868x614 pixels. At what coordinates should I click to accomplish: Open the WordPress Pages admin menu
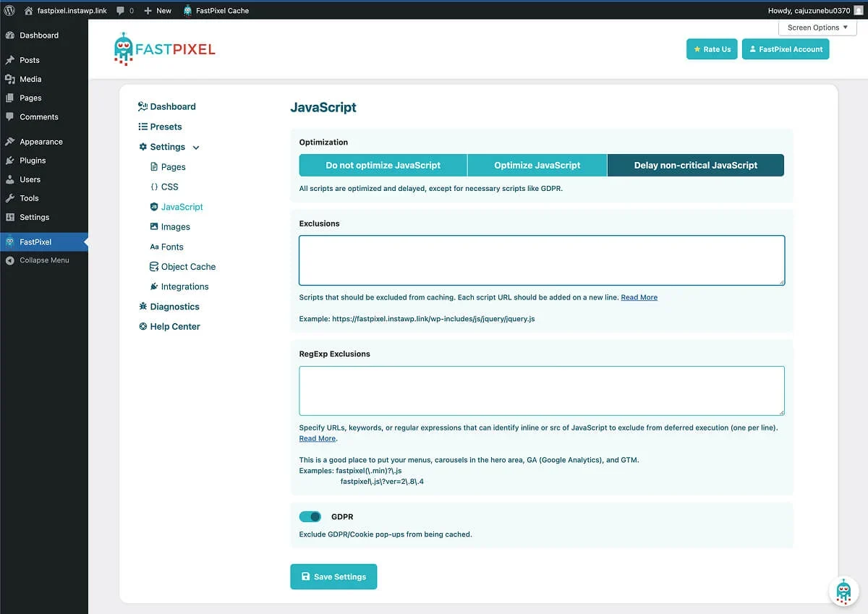(x=44, y=98)
